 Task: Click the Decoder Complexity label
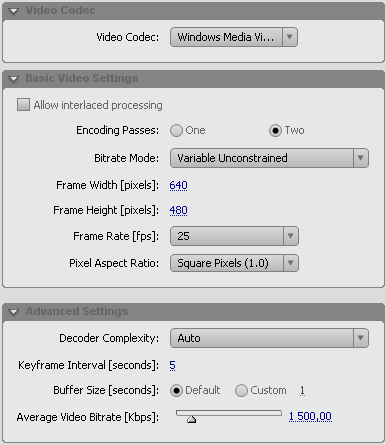(x=109, y=338)
